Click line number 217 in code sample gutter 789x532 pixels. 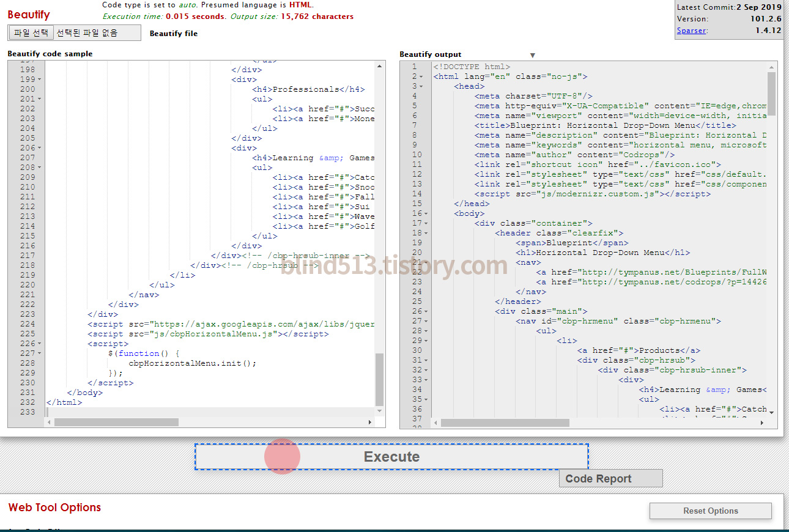tap(28, 256)
